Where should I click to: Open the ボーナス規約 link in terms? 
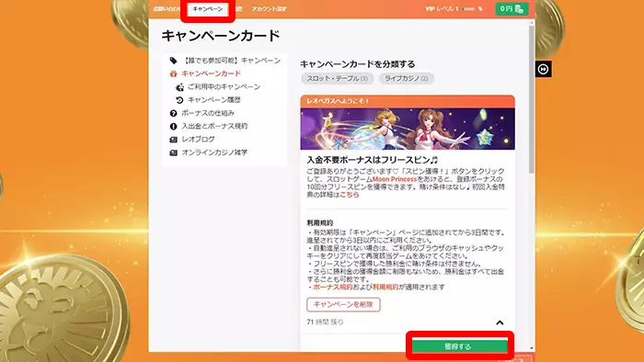[333, 287]
